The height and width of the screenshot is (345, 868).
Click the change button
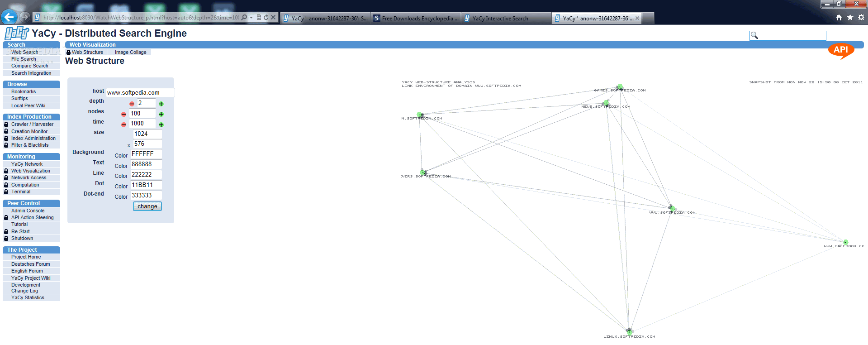point(147,206)
